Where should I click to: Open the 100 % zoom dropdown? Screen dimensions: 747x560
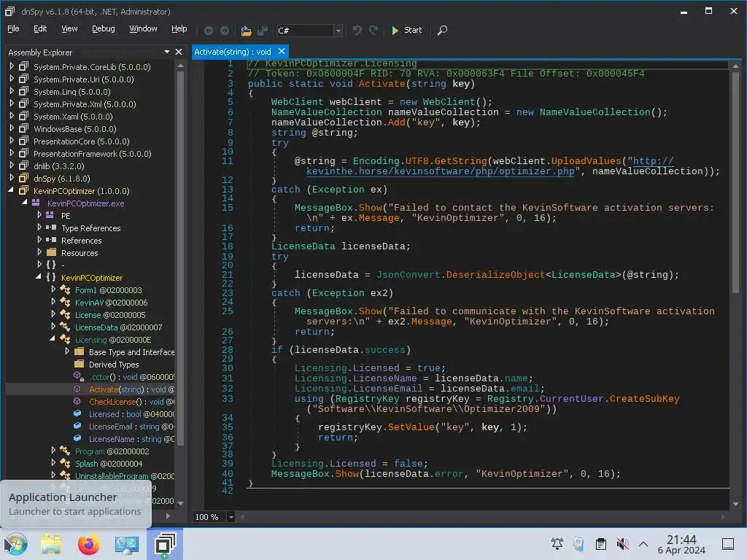point(231,517)
